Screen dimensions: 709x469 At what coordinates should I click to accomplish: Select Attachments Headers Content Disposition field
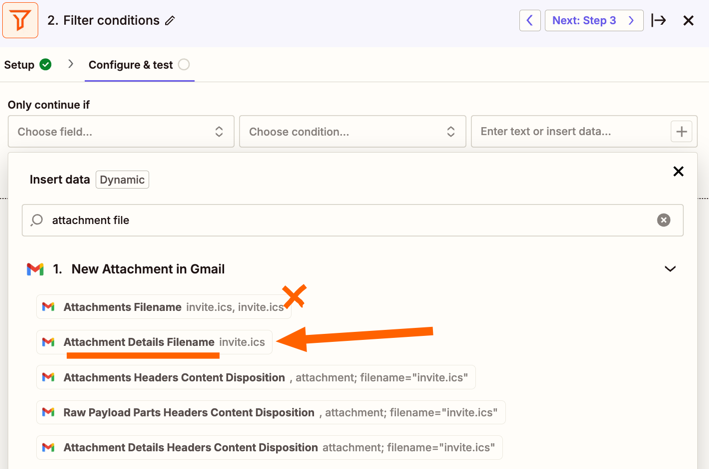pos(256,377)
